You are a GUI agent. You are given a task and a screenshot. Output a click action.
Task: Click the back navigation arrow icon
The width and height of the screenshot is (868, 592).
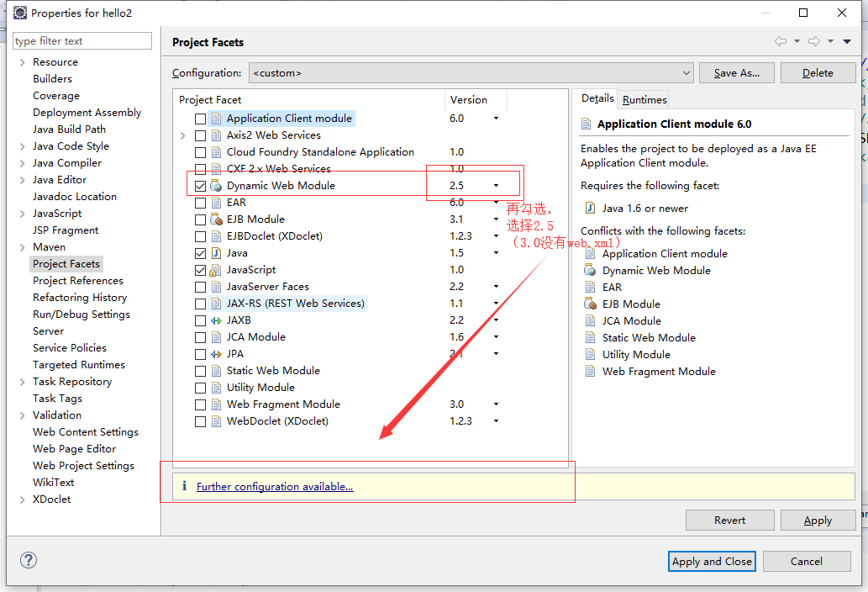click(x=781, y=41)
